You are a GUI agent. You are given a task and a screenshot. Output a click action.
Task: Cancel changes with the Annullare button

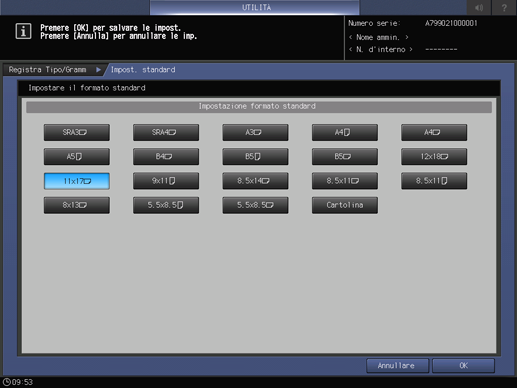pos(397,366)
